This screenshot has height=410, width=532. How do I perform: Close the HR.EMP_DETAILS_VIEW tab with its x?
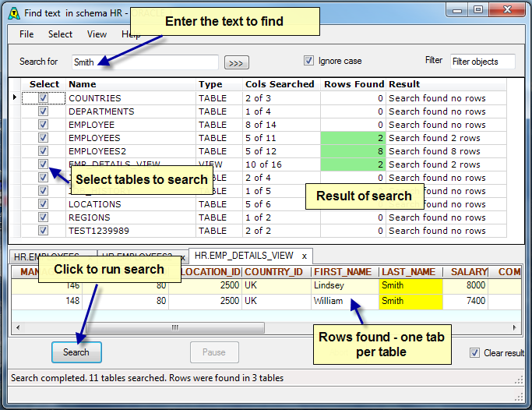click(305, 256)
